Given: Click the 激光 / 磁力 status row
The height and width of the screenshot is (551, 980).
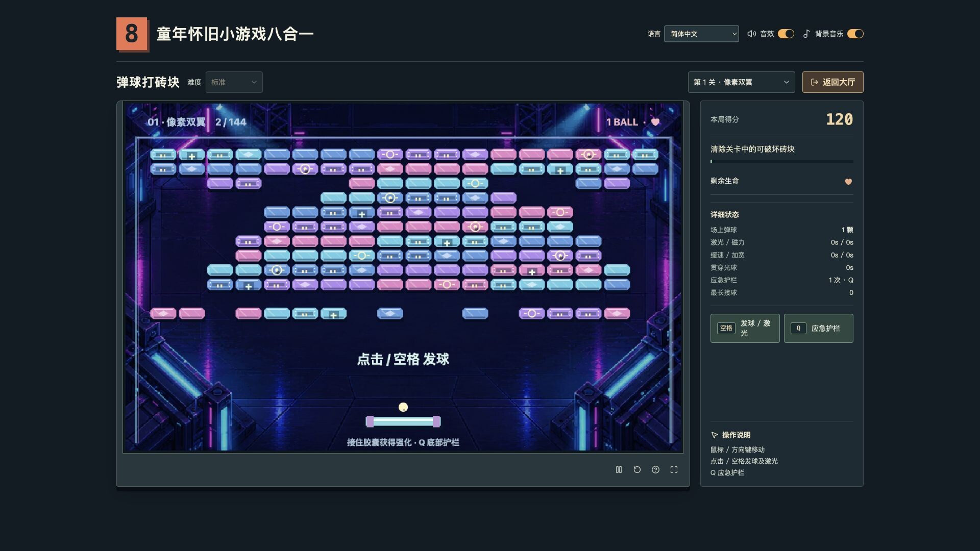Looking at the screenshot, I should [781, 242].
